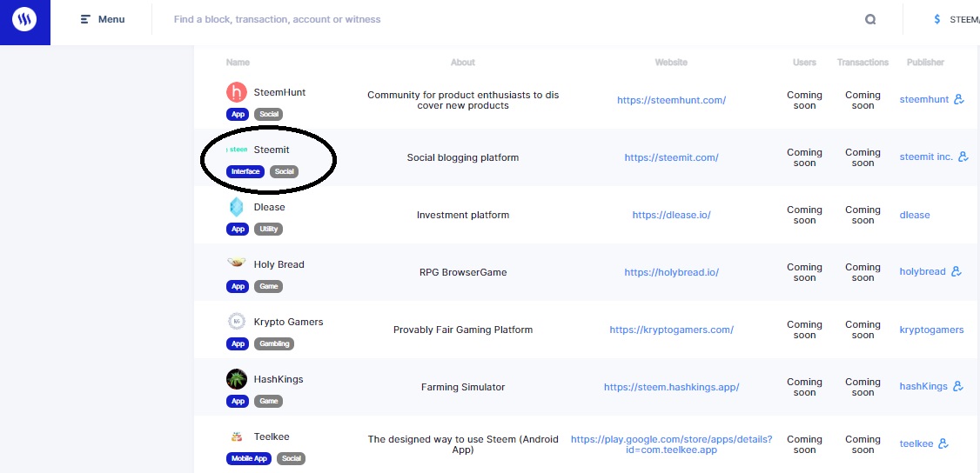Click the Users column header

804,63
